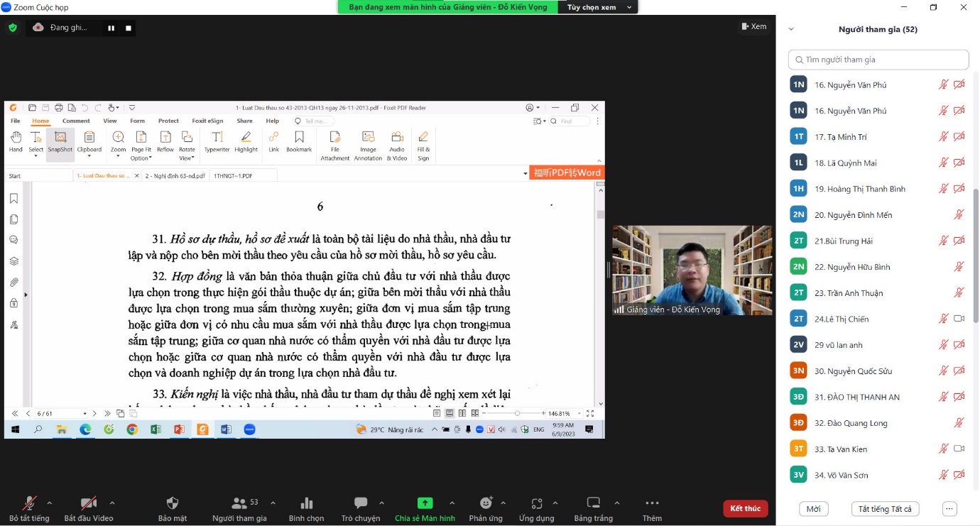Open the Bảng trắng whiteboard icon
980x526 pixels.
point(594,503)
